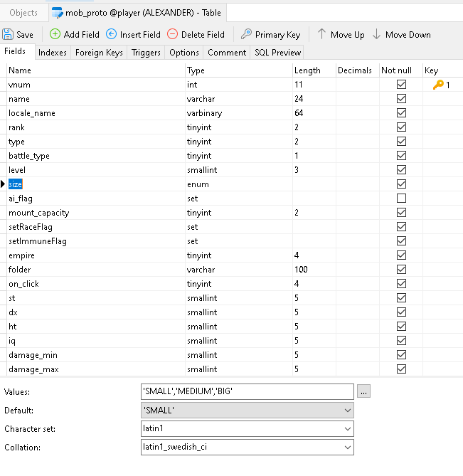Open the Options tab
Image resolution: width=463 pixels, height=476 pixels.
click(184, 53)
